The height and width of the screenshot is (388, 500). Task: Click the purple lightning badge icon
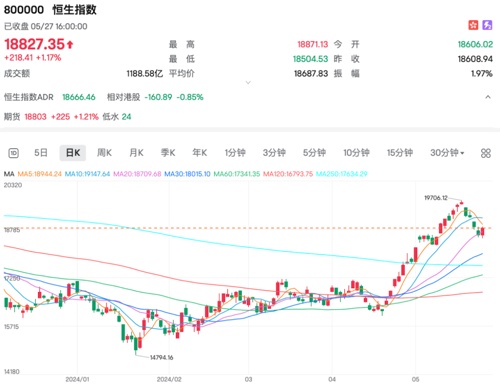tap(487, 25)
